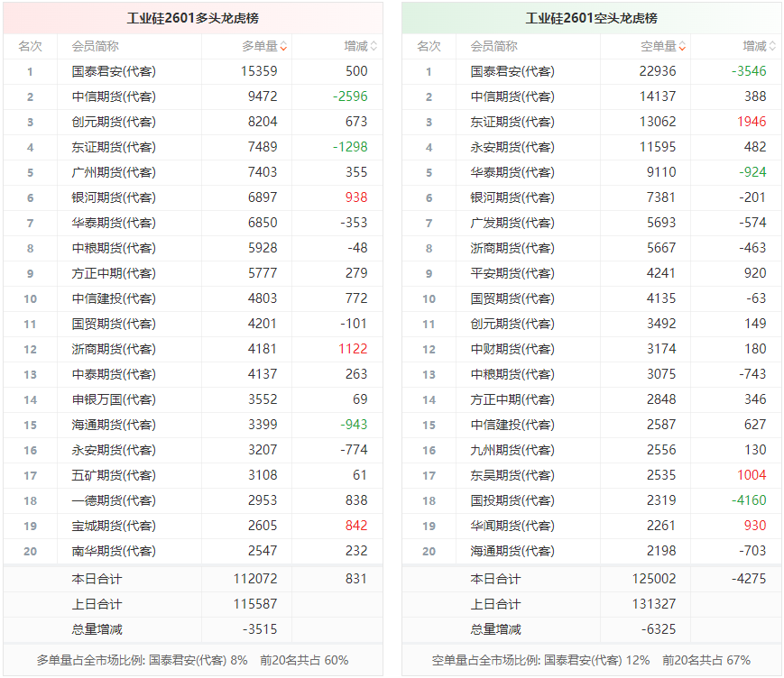Click 东吴期货(代客) in short table
This screenshot has height=678, width=784.
[512, 475]
